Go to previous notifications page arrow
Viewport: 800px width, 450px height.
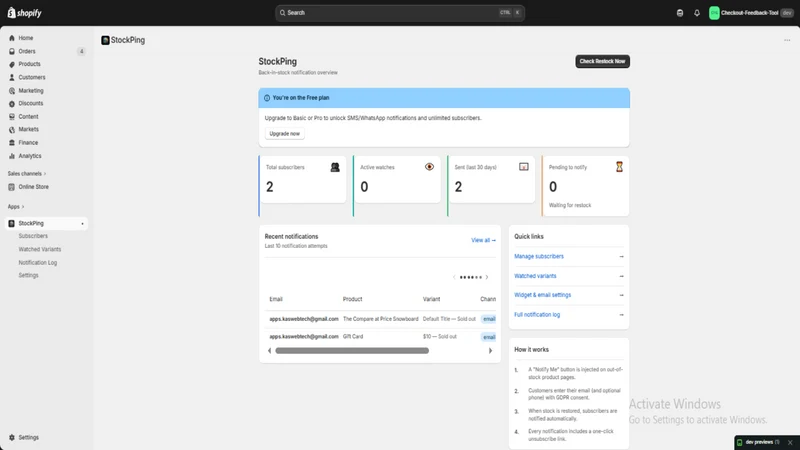pyautogui.click(x=454, y=278)
